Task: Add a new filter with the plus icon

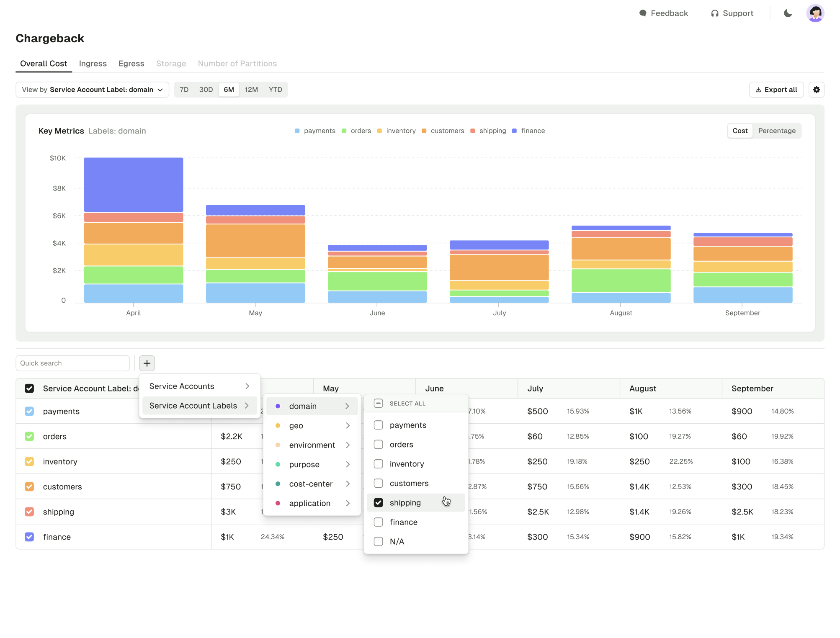Action: 147,363
